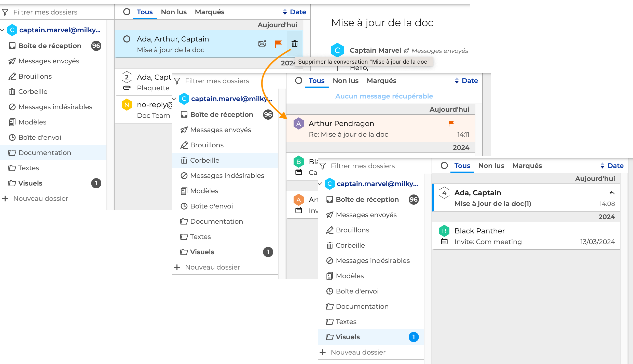Toggle select-all circle in top-left message list

[x=127, y=12]
